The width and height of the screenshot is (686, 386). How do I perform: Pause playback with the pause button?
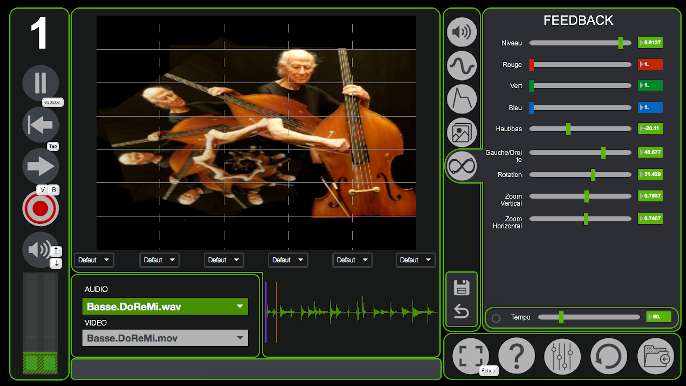40,82
